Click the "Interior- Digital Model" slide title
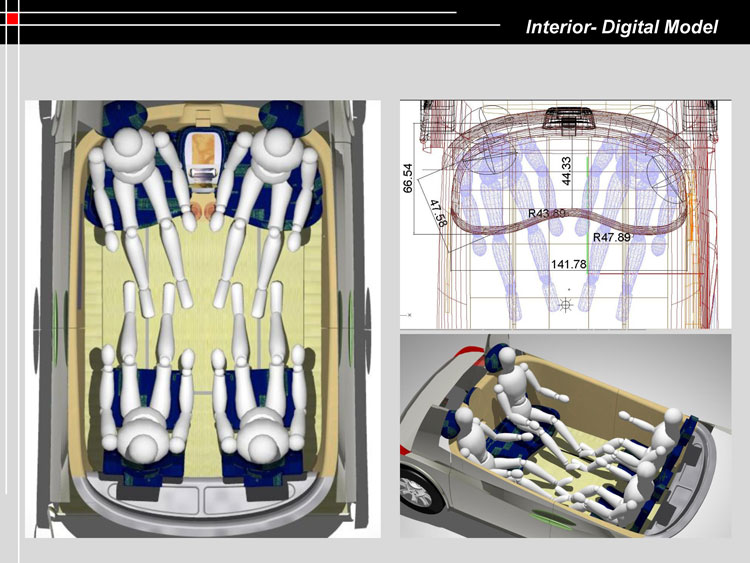The image size is (750, 563). [621, 27]
